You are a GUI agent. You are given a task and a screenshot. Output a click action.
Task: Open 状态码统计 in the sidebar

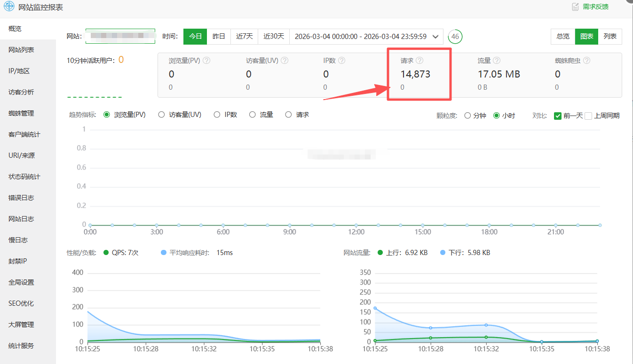click(24, 177)
